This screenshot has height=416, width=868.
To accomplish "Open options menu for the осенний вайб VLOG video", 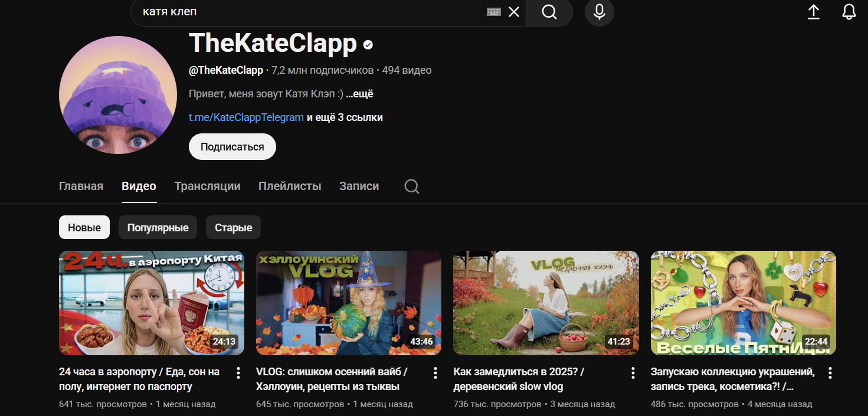I will pyautogui.click(x=435, y=373).
